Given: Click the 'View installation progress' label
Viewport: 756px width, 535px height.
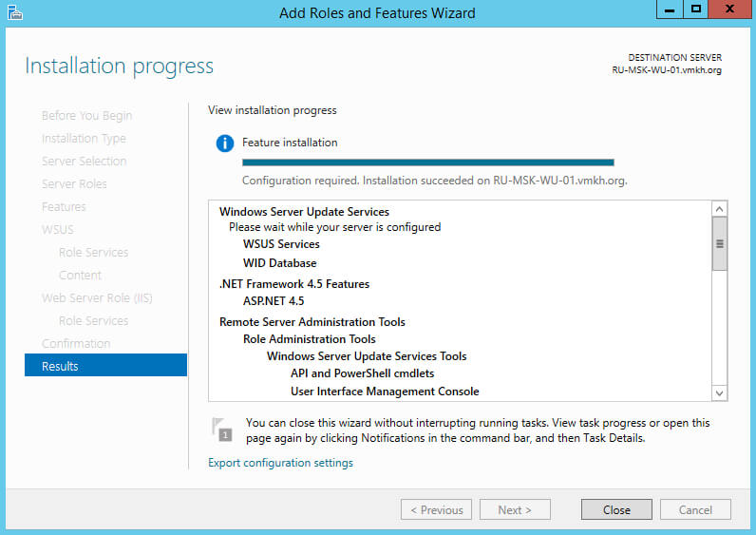Looking at the screenshot, I should tap(273, 110).
